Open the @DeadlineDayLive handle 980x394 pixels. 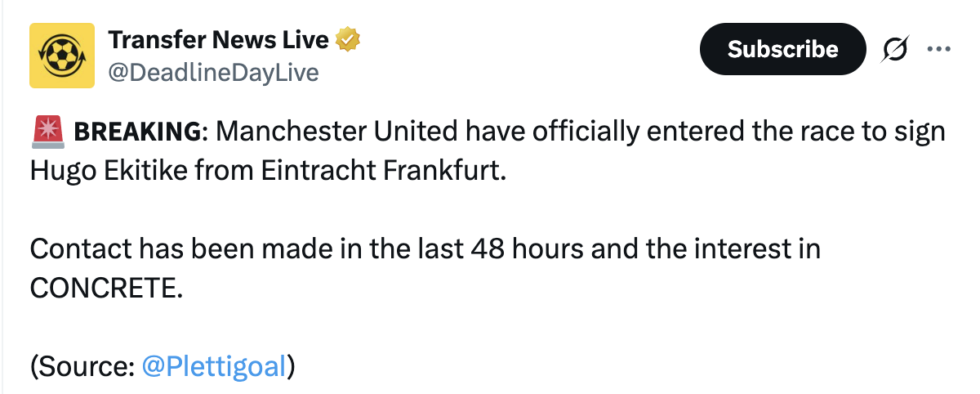coord(213,73)
